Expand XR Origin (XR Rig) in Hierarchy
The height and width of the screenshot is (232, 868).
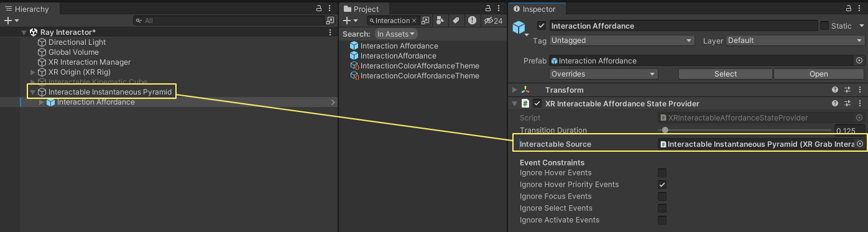(33, 72)
